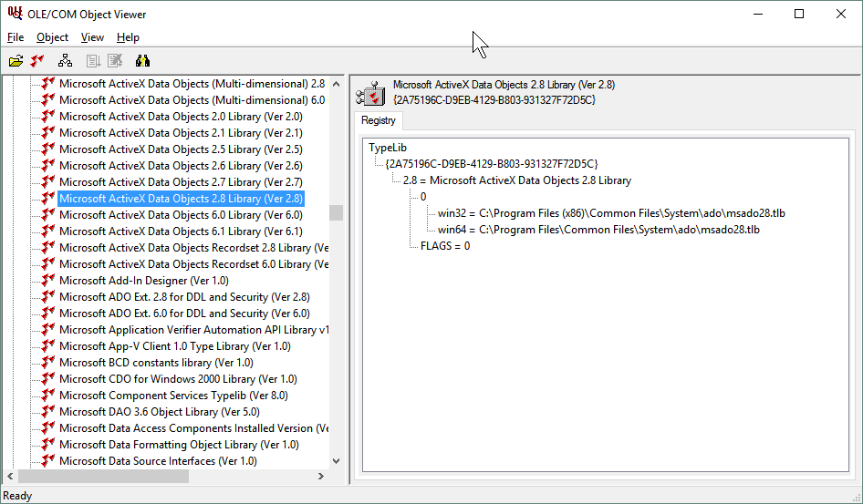Click the win32 msado28.tlb path entry
The width and height of the screenshot is (863, 504).
click(x=611, y=213)
